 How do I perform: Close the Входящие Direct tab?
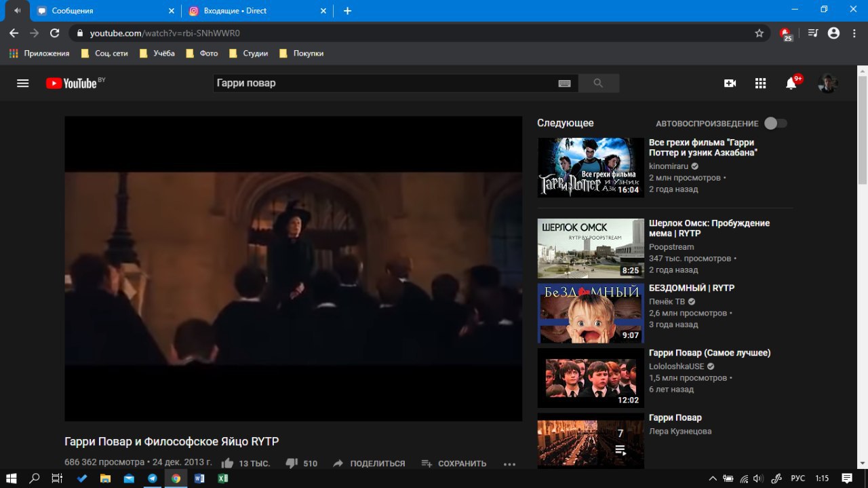pyautogui.click(x=323, y=11)
